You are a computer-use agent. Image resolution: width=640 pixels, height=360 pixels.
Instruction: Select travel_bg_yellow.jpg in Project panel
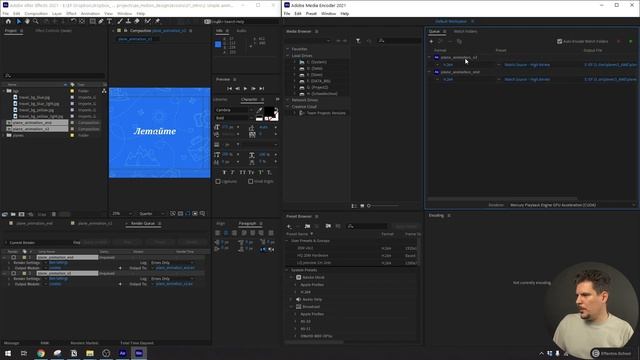click(36, 110)
